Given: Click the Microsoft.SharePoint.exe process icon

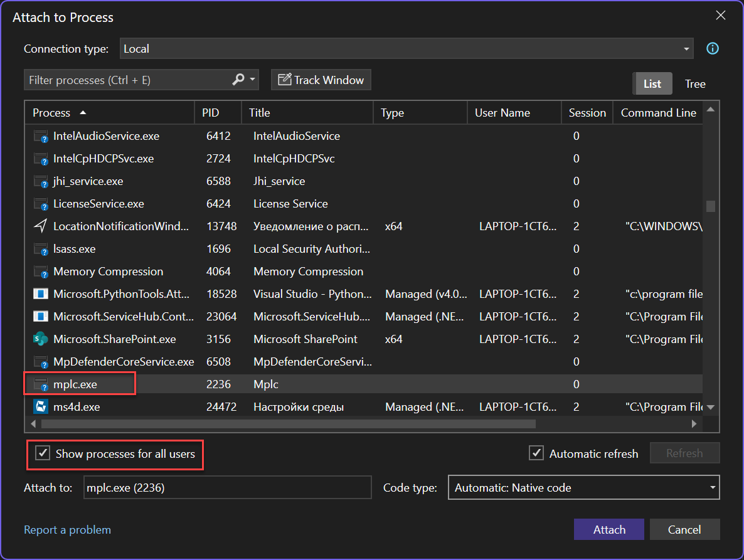Looking at the screenshot, I should (41, 339).
